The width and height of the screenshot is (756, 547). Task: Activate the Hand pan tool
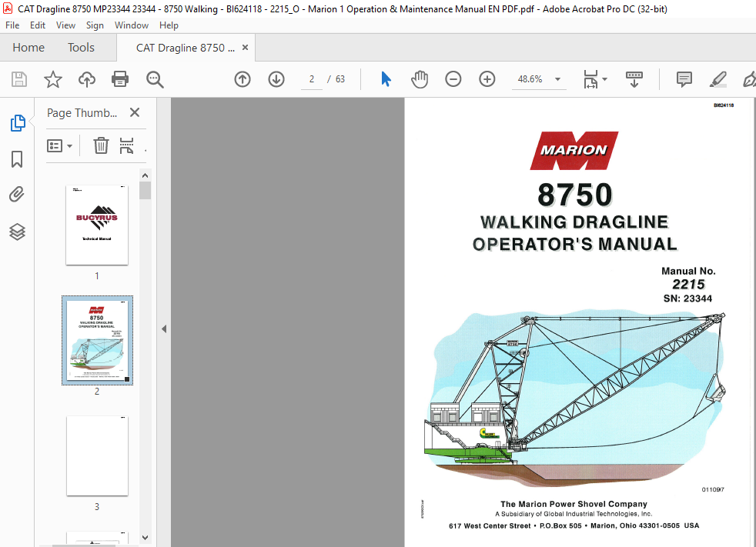click(420, 79)
